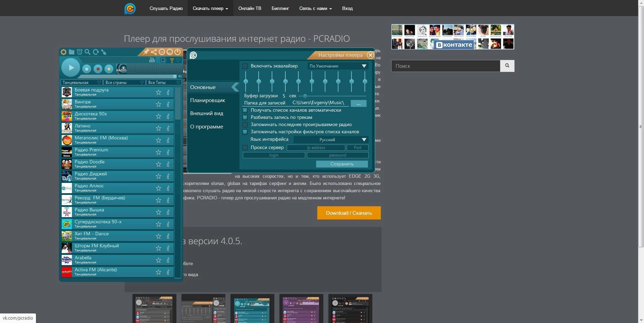Click the ... browse folder button
Viewport: 644px width, 323px height.
(358, 103)
